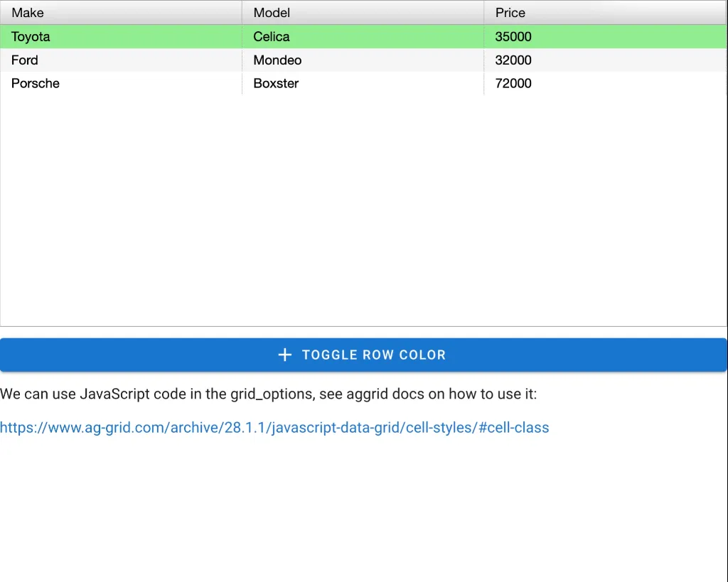Click the 32000 price cell
This screenshot has height=582, width=728.
click(513, 60)
